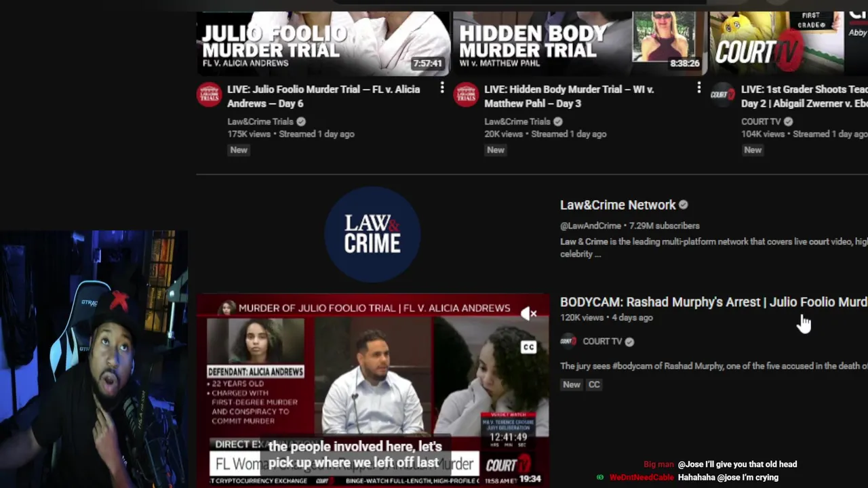Viewport: 868px width, 488px height.
Task: Open 'LIVE: Hidden Body Murder Trial' title link
Action: (569, 96)
